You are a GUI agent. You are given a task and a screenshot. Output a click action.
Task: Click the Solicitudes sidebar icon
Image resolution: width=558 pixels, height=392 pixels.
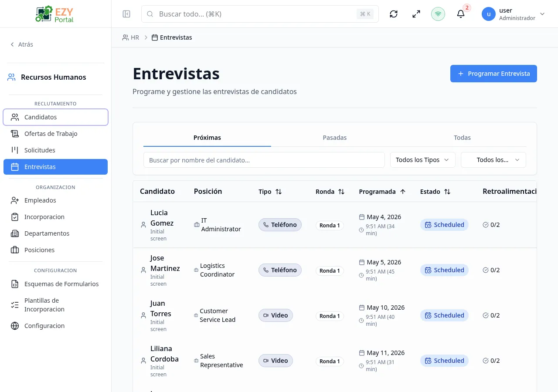coord(15,150)
